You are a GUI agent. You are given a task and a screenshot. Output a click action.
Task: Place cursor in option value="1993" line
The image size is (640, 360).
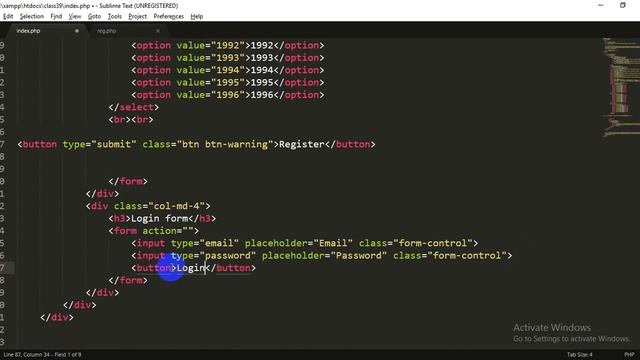[228, 58]
